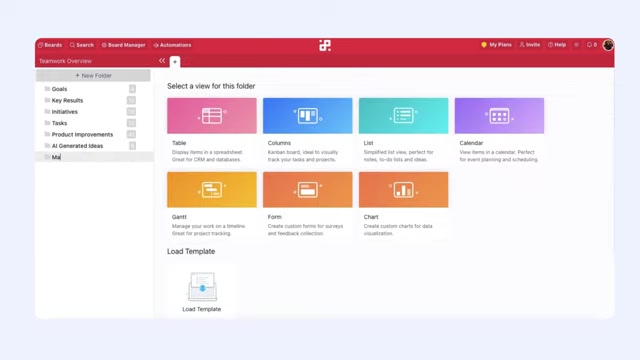Click the Tasks folder icon
Viewport: 640px width, 360px height.
pos(47,123)
